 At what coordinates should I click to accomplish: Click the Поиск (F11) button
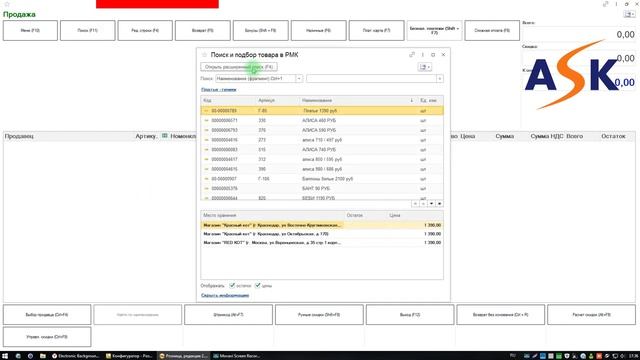point(88,31)
